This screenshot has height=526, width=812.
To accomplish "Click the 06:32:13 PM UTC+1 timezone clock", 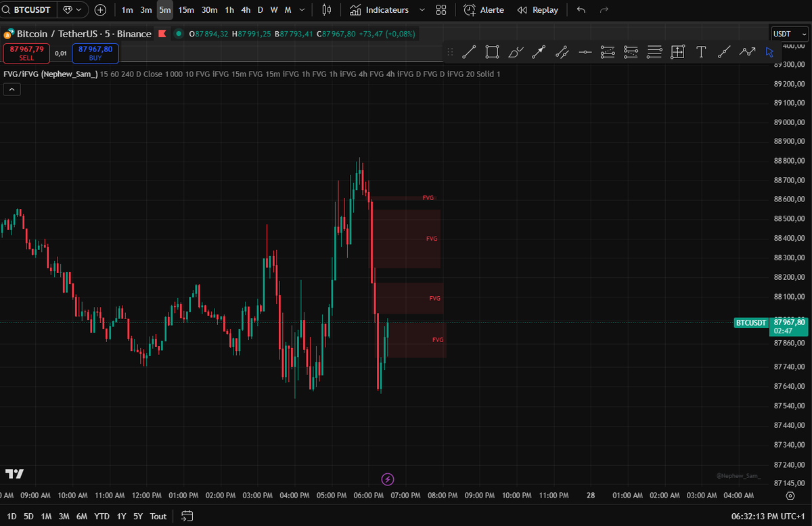I will [x=769, y=516].
